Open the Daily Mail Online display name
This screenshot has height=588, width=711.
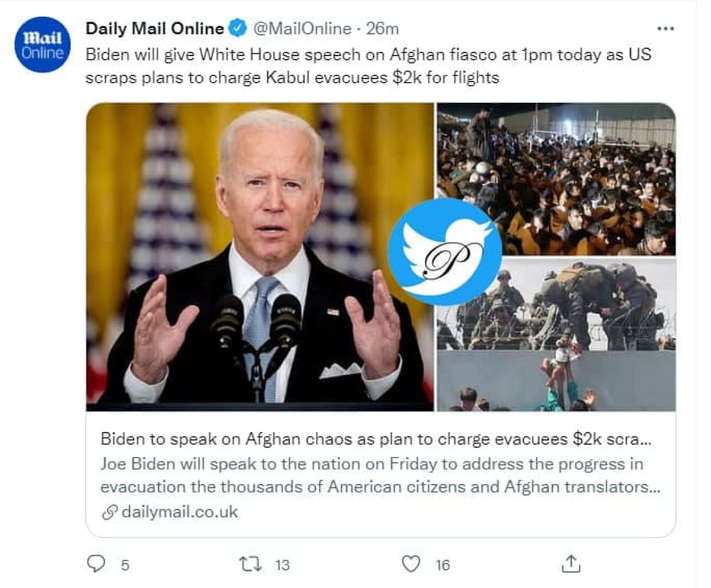coord(155,28)
